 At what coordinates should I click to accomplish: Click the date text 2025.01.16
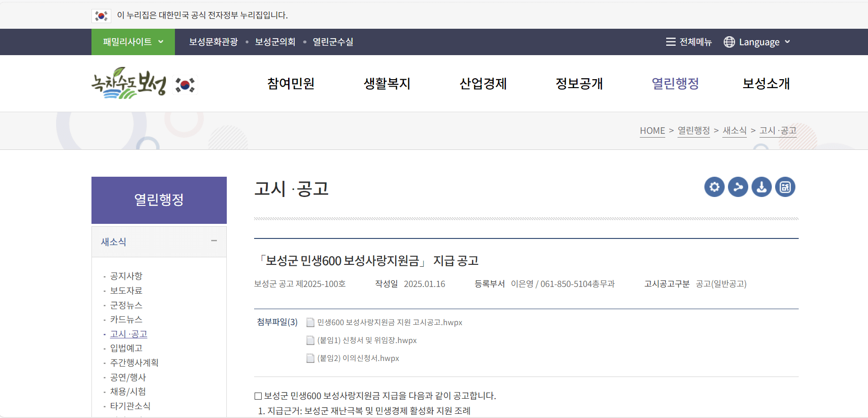click(424, 284)
